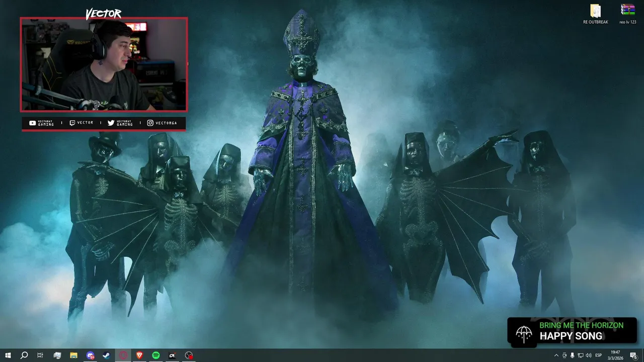Open the volume speaker tray icon
The height and width of the screenshot is (362, 644).
coord(589,355)
